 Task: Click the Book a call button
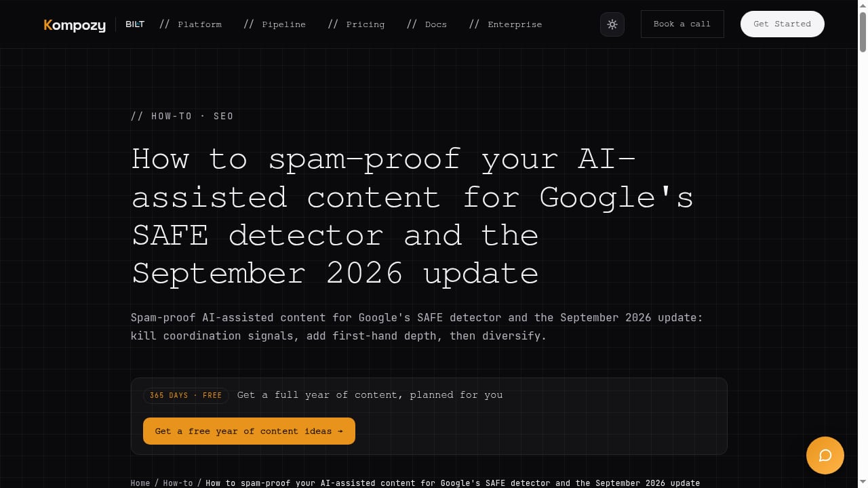point(682,24)
